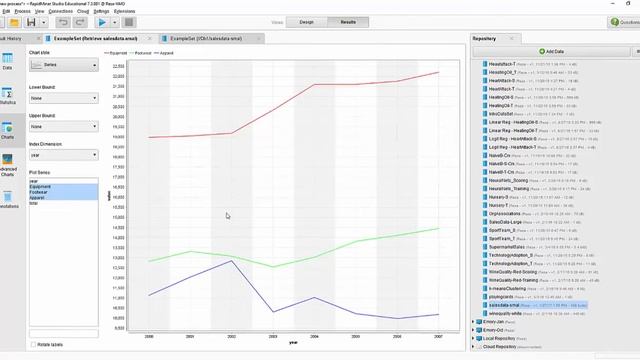
Task: Click the empty field below Plot Series list
Action: pyautogui.click(x=64, y=333)
